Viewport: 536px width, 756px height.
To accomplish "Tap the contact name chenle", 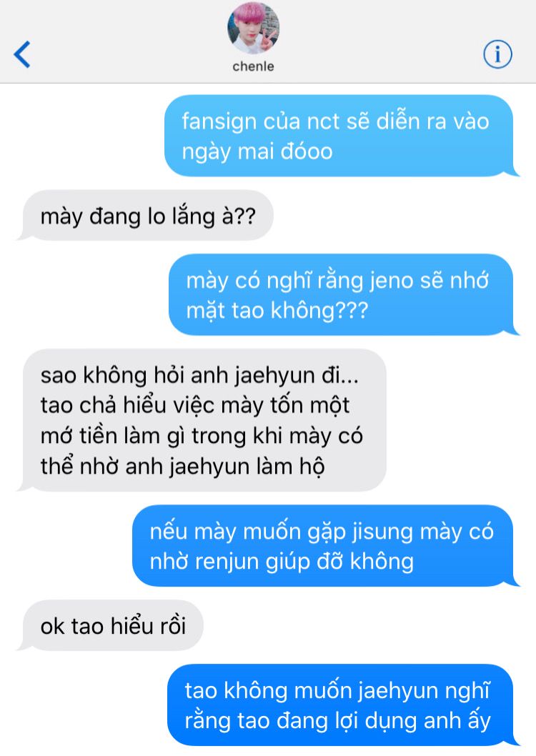I will pos(253,66).
